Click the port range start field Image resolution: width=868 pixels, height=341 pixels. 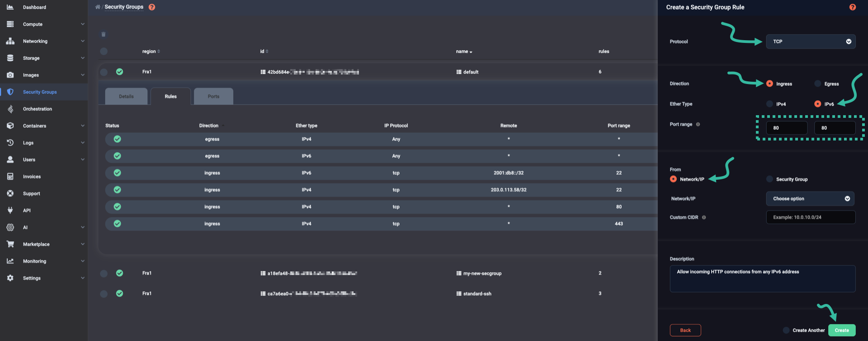point(787,128)
